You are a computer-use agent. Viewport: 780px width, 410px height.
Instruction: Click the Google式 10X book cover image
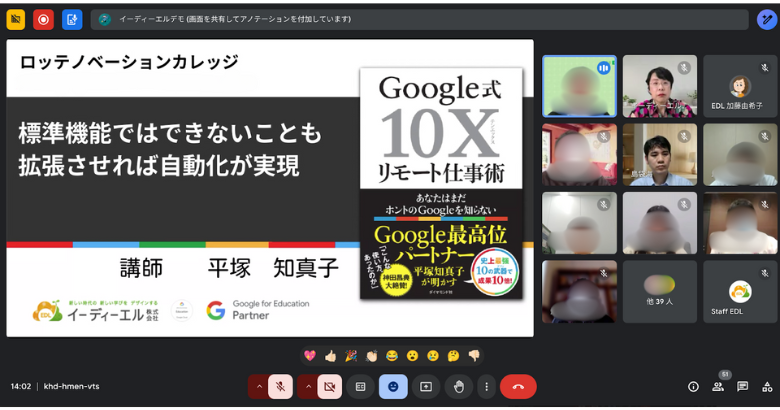pos(441,184)
